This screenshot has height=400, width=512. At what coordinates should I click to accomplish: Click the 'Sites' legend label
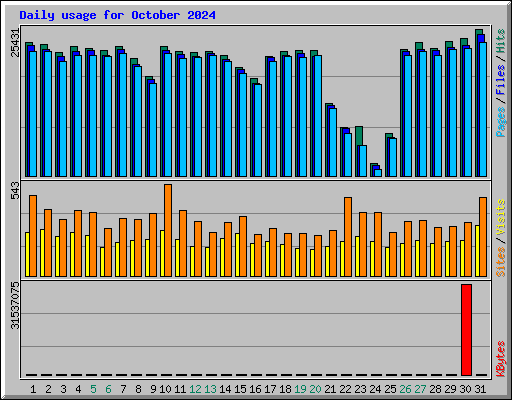tap(501, 262)
